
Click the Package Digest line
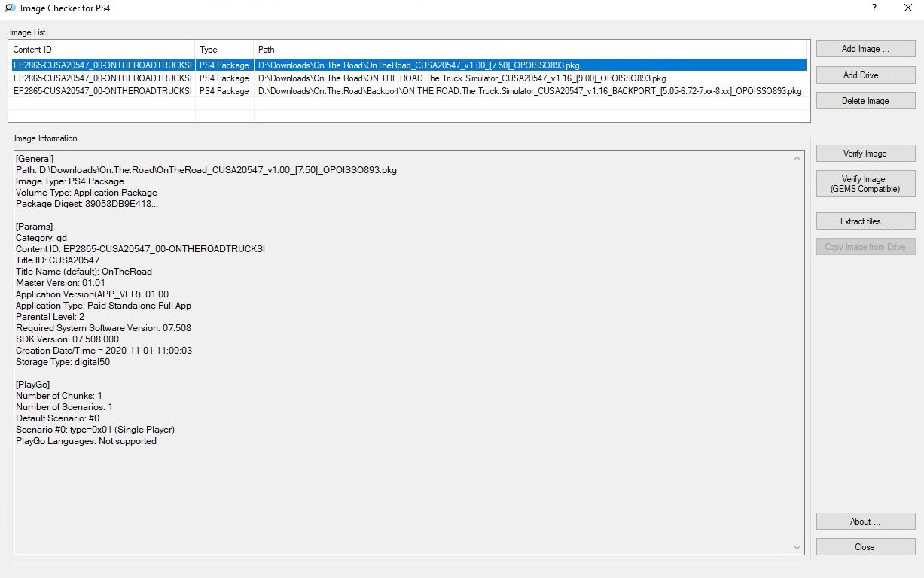(87, 204)
